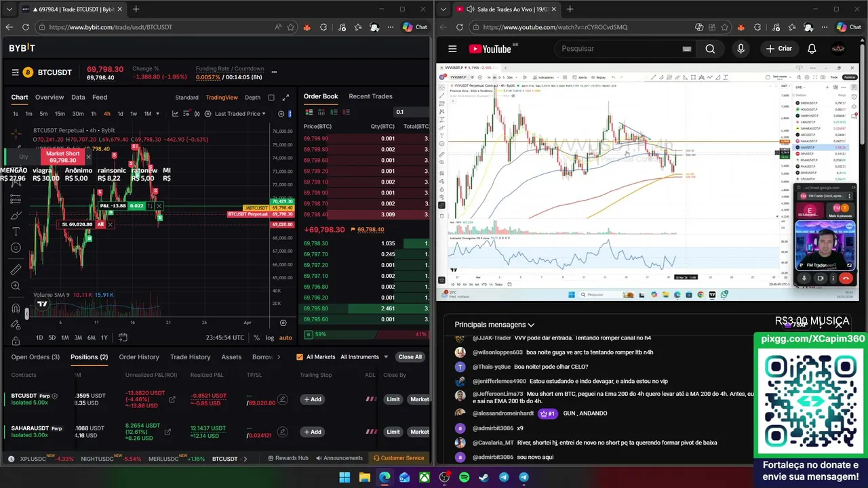Open Rewards Hub link

tap(288, 458)
